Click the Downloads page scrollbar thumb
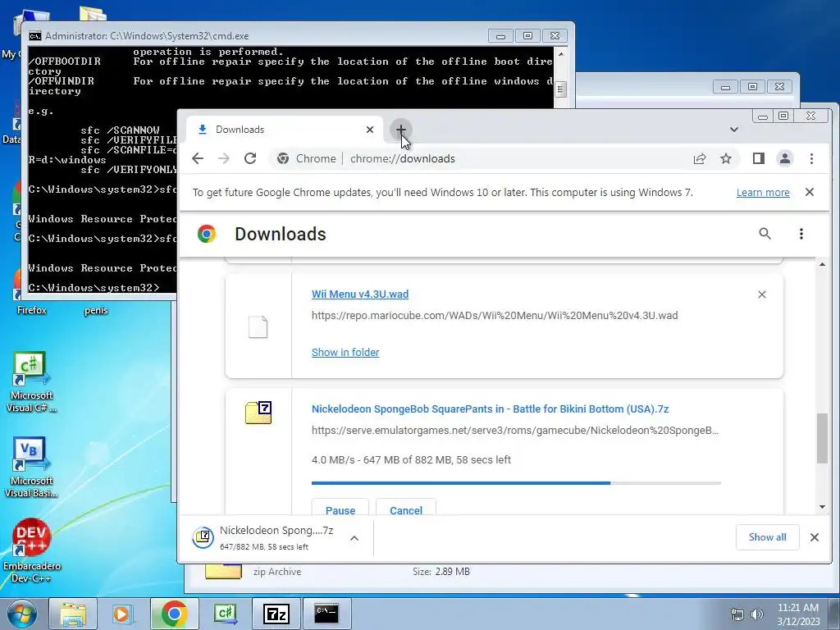Viewport: 840px width, 630px height. (x=822, y=438)
